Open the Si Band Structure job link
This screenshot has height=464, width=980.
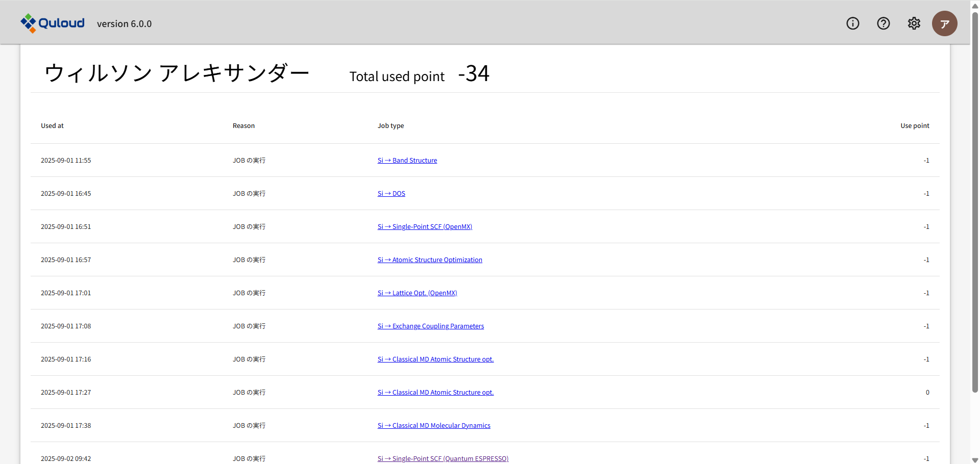[407, 161]
